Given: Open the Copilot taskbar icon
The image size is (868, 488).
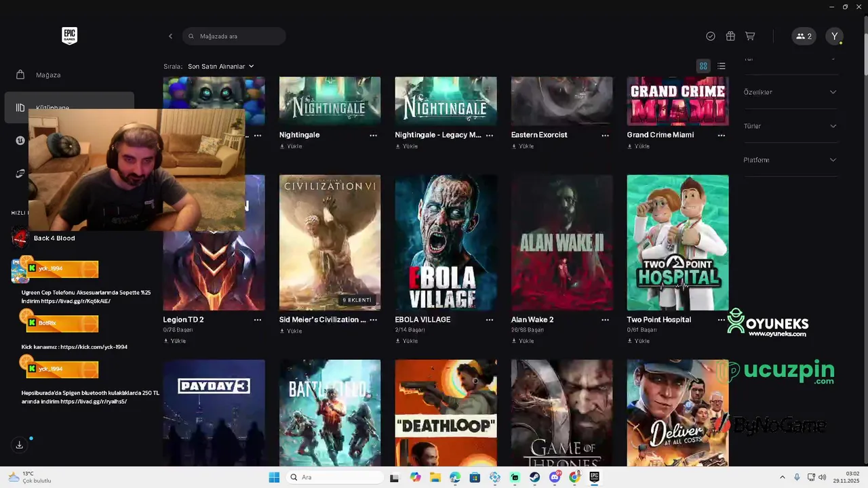Looking at the screenshot, I should (x=415, y=477).
